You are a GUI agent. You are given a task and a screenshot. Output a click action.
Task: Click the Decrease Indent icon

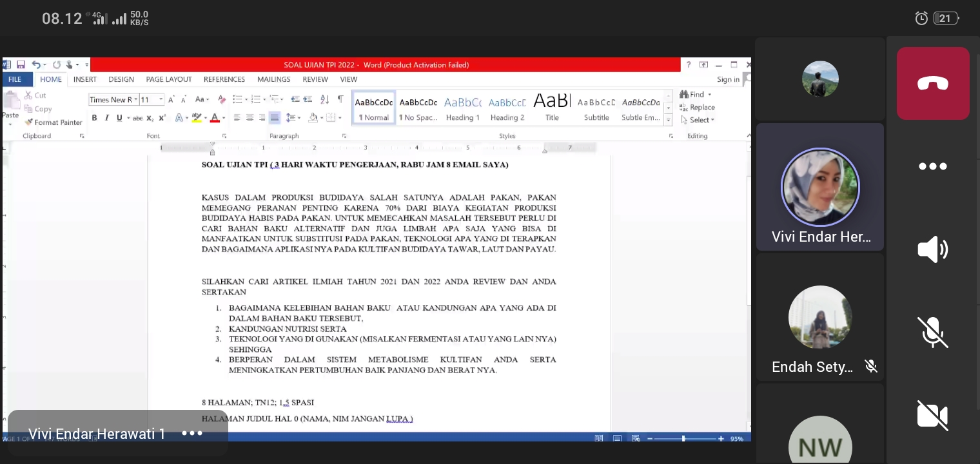pos(295,99)
